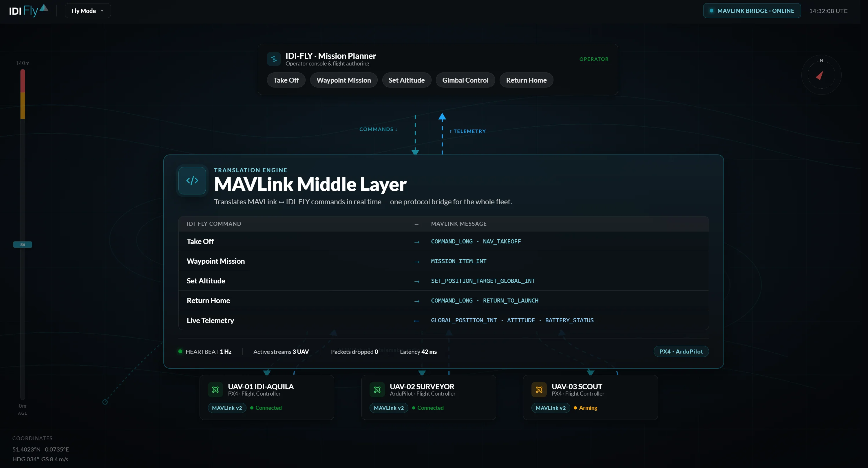Screen dimensions: 868x468
Task: Click the telemetry upward arrow icon
Action: pyautogui.click(x=442, y=117)
